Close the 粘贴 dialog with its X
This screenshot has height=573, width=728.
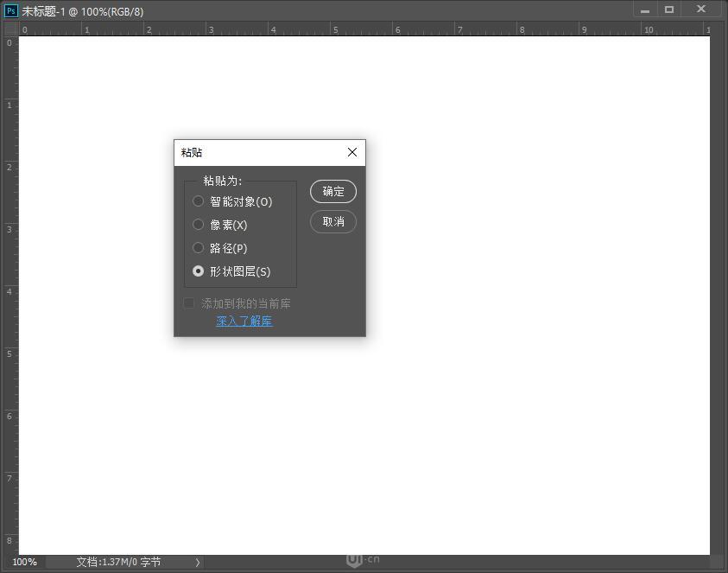click(351, 152)
